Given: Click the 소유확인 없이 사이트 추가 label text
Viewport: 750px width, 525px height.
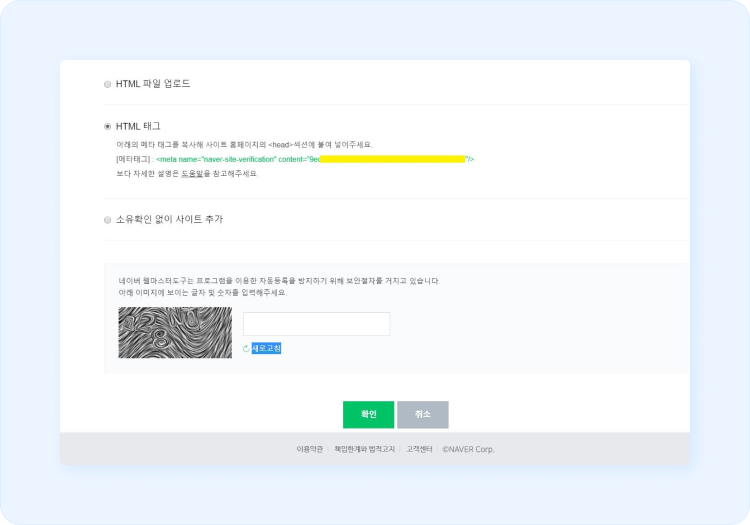Looking at the screenshot, I should click(x=169, y=220).
